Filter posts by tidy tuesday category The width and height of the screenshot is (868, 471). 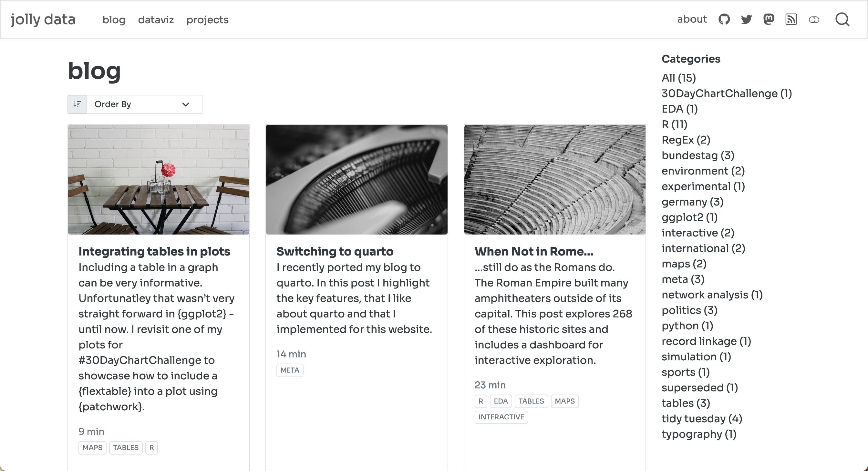702,418
